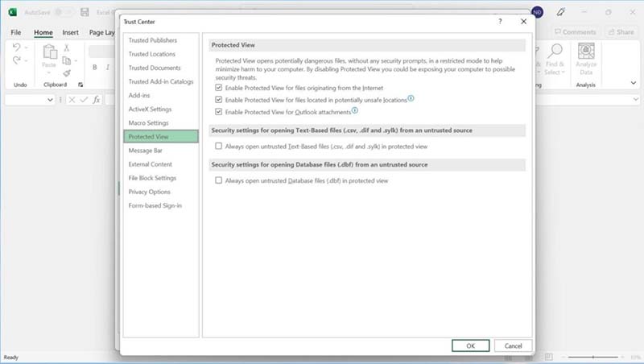Image resolution: width=644 pixels, height=364 pixels.
Task: Click the Trust Center help question mark
Action: [500, 22]
